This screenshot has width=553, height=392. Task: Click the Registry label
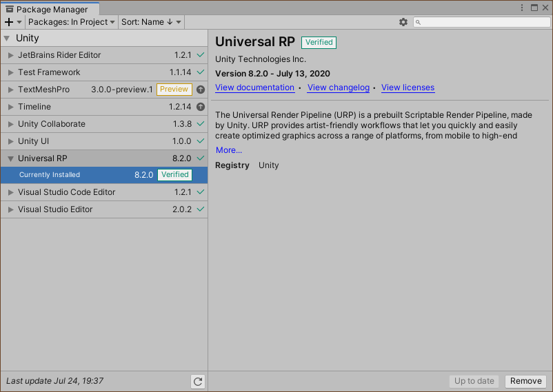232,165
